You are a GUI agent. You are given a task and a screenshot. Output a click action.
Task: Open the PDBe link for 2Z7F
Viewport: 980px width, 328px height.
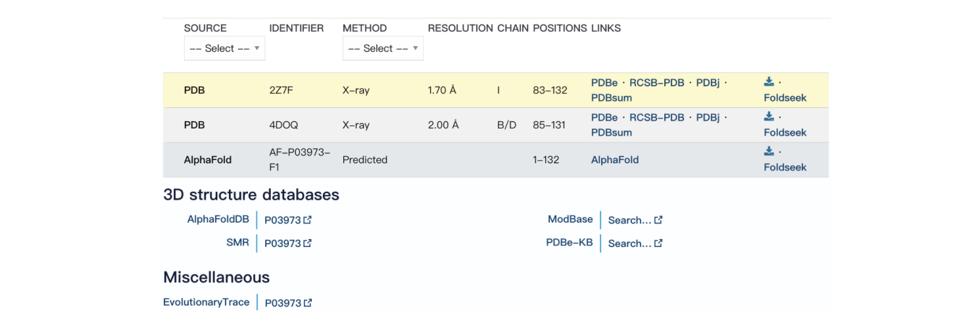604,83
